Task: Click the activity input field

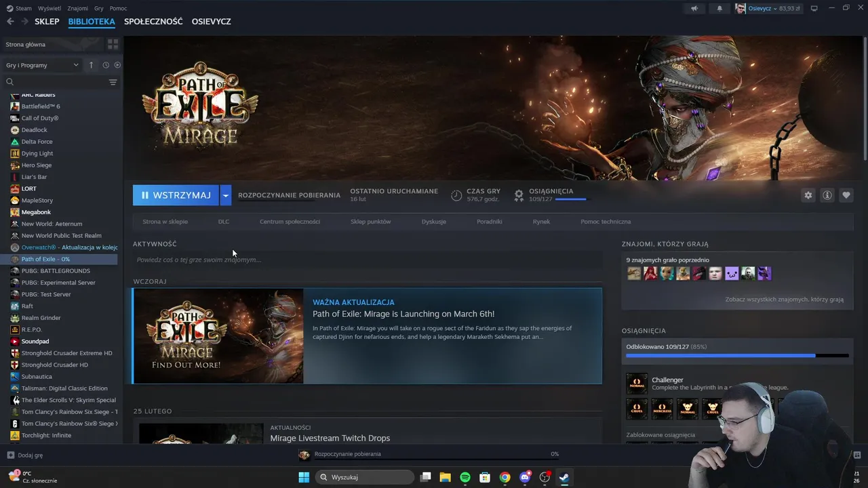Action: pos(368,260)
